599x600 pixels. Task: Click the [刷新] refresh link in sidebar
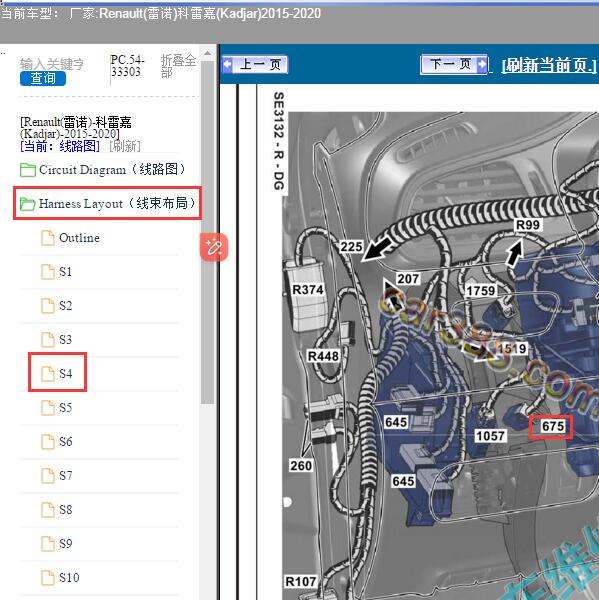tap(125, 146)
